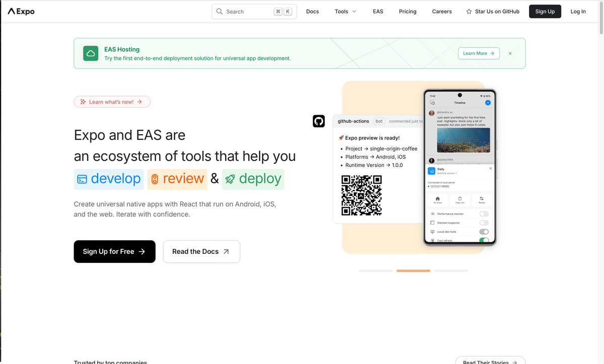Tap the blue Daily app icon on phone

pos(431,171)
